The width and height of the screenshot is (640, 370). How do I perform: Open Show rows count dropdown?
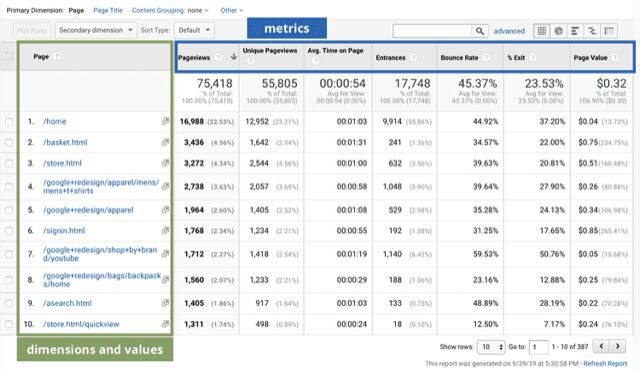tap(491, 347)
